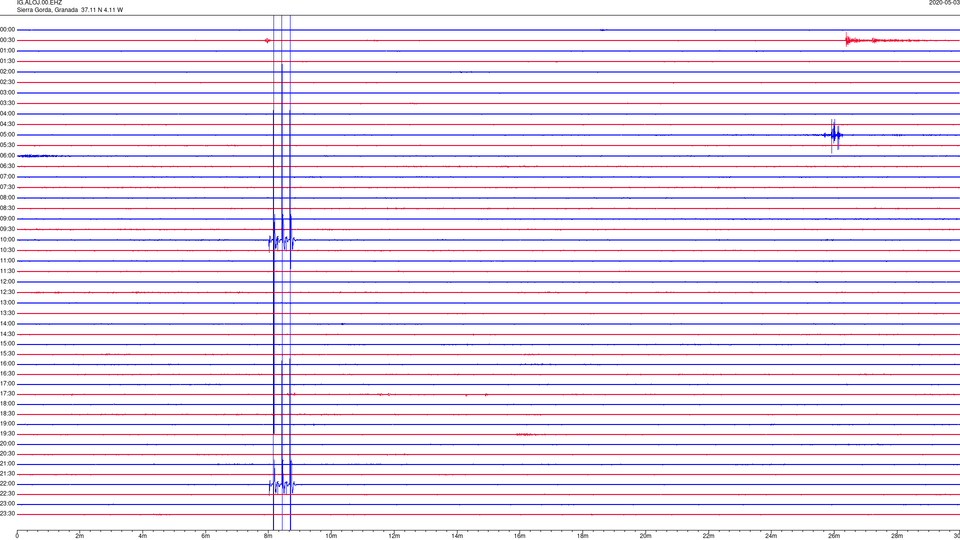Viewport: 960px width, 540px height.
Task: Click the 04:30 time label
Action: 7,124
